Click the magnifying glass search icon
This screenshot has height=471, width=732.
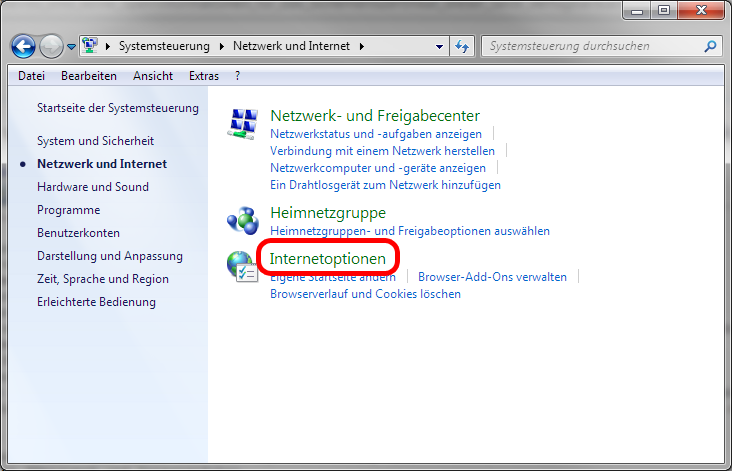711,46
